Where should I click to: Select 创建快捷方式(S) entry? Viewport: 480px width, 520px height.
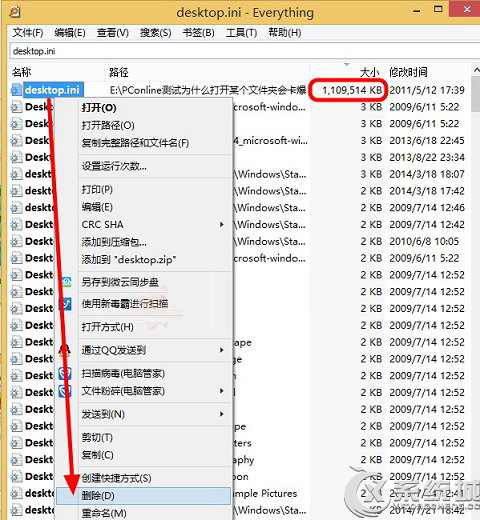tap(116, 478)
